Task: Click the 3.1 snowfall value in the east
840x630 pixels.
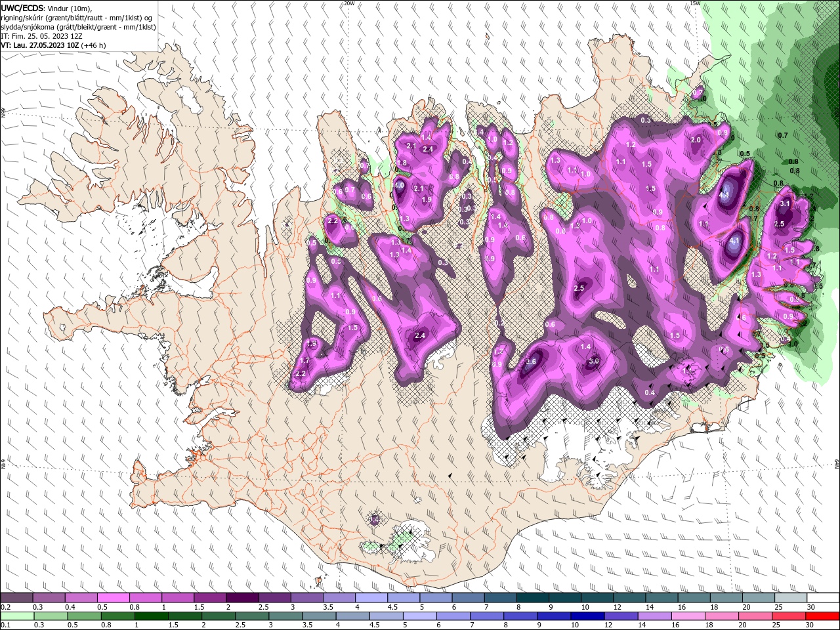Action: (785, 203)
